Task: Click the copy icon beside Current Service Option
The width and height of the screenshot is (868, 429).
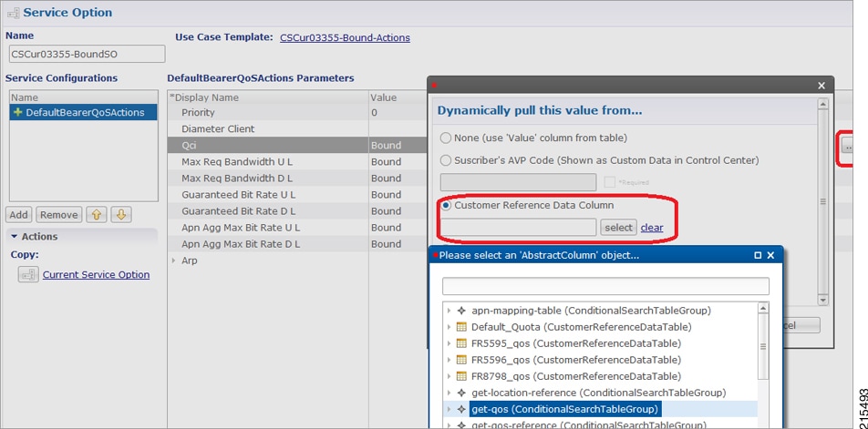Action: 28,275
